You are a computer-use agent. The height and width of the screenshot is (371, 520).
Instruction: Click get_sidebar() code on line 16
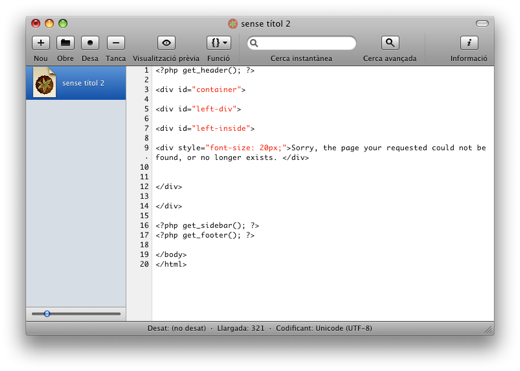coord(207,226)
